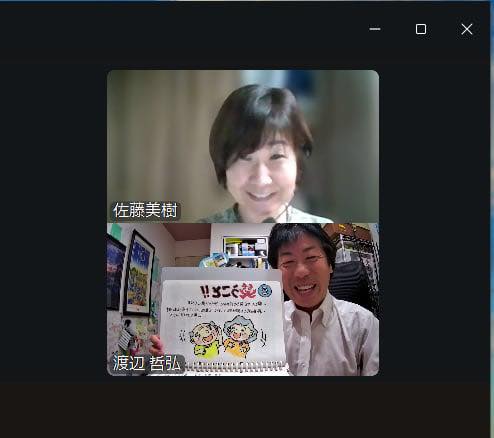Click the man's white shirt in video
This screenshot has width=494, height=438.
[x=330, y=340]
